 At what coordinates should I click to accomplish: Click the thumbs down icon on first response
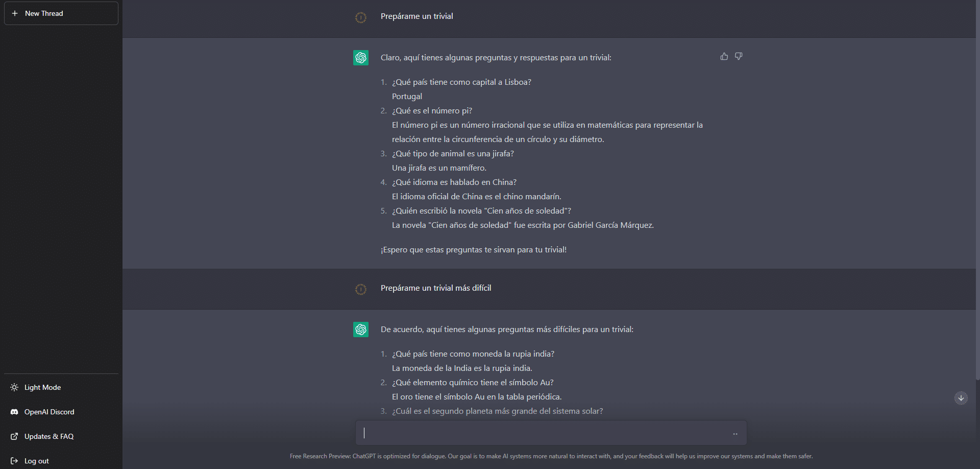[738, 57]
